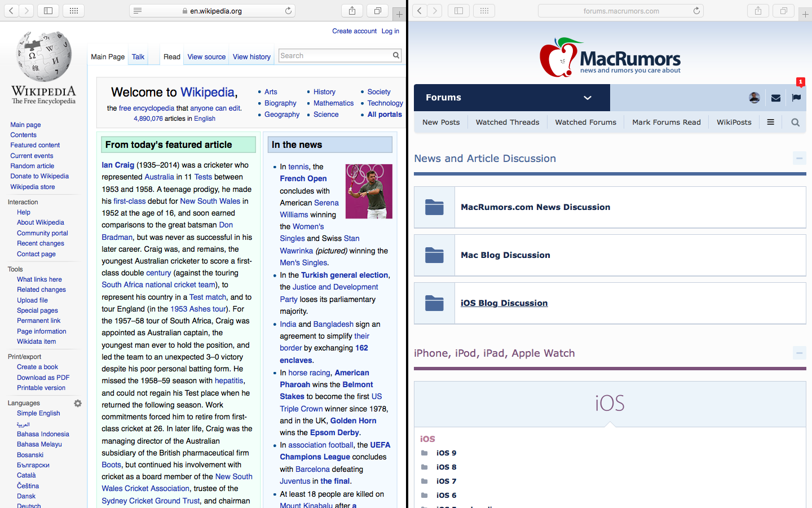Open Mac Blog Discussion folder icon
The height and width of the screenshot is (508, 812).
434,255
